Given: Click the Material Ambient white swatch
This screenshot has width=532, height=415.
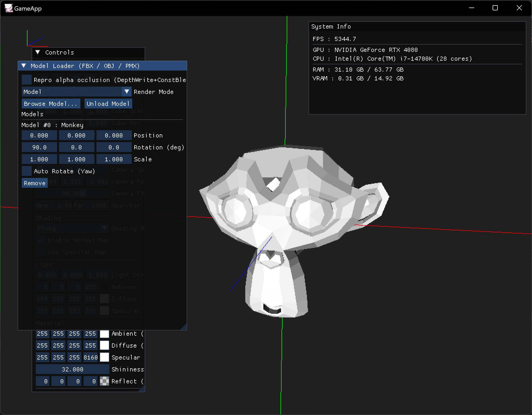Looking at the screenshot, I should [x=104, y=334].
